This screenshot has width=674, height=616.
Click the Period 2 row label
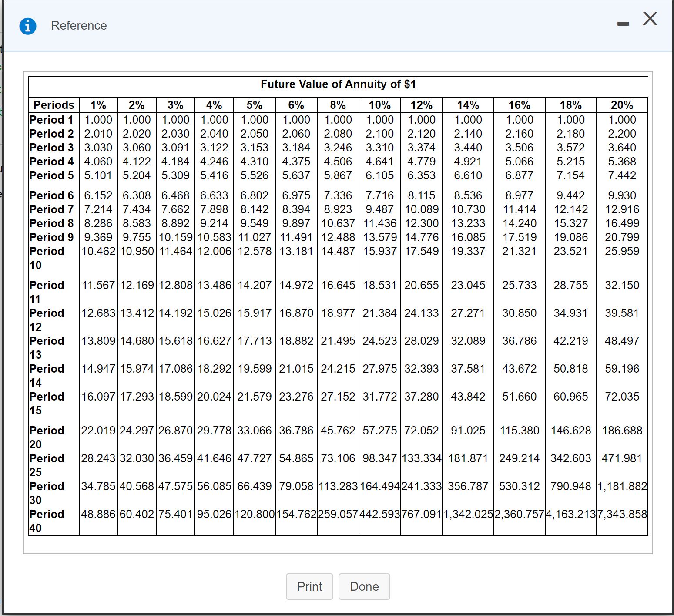52,134
